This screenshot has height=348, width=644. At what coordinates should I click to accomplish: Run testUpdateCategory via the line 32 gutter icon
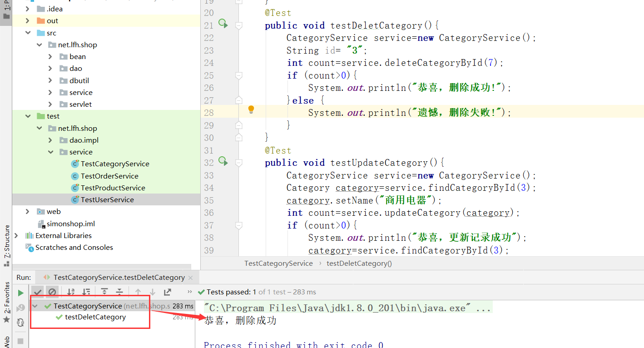(x=223, y=160)
